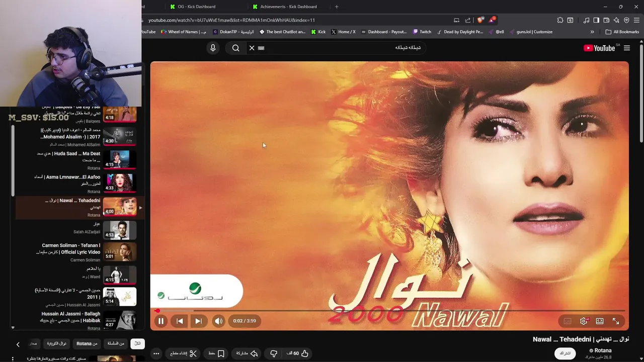
Task: Skip to the next video in player
Action: [x=198, y=321]
